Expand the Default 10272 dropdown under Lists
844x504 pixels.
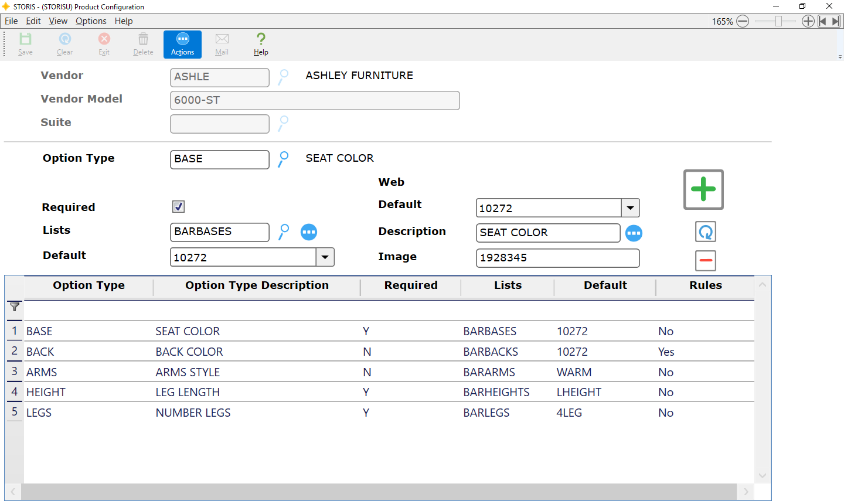coord(325,257)
